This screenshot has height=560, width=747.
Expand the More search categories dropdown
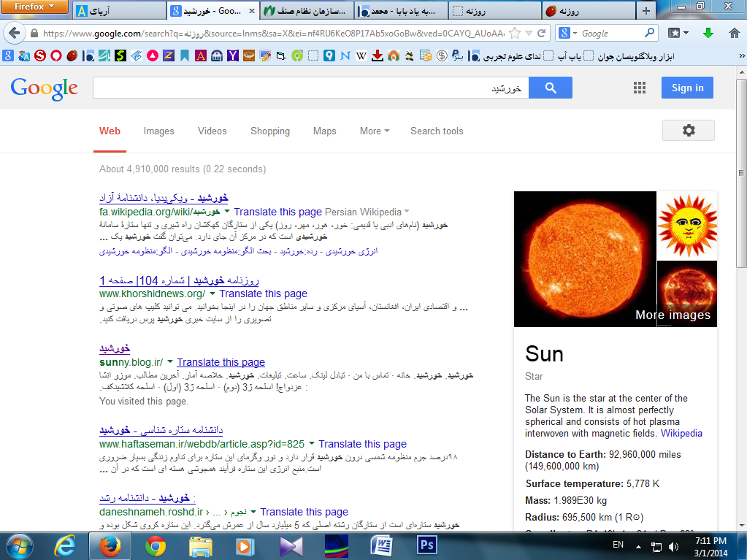[374, 131]
